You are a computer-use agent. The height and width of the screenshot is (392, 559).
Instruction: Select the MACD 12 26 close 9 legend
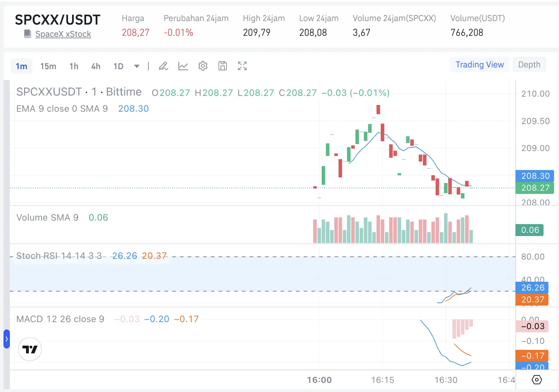point(60,319)
